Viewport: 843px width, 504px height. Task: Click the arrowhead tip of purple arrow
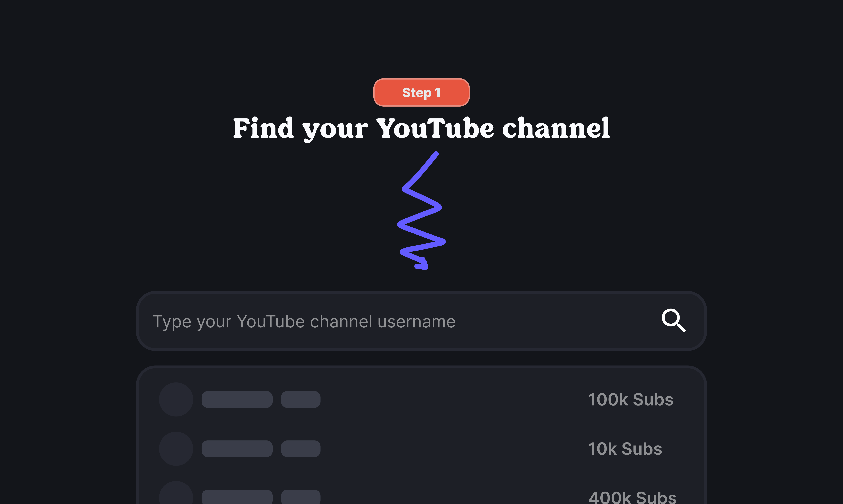(422, 264)
